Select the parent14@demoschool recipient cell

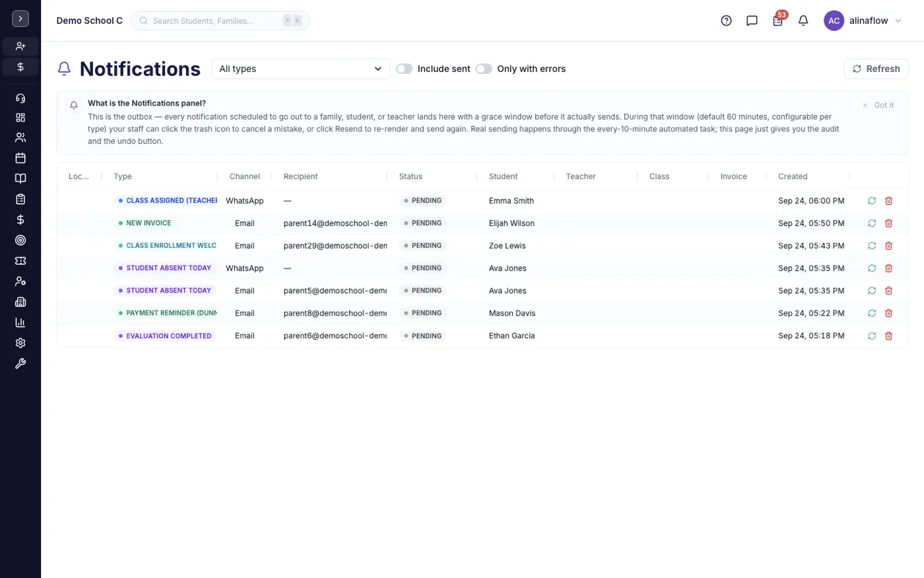tap(335, 223)
